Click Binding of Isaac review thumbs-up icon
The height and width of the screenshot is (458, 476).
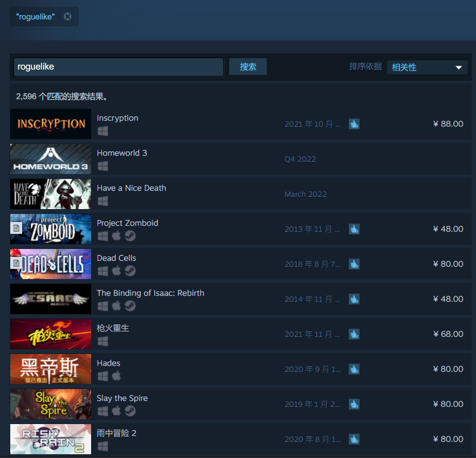tap(354, 299)
